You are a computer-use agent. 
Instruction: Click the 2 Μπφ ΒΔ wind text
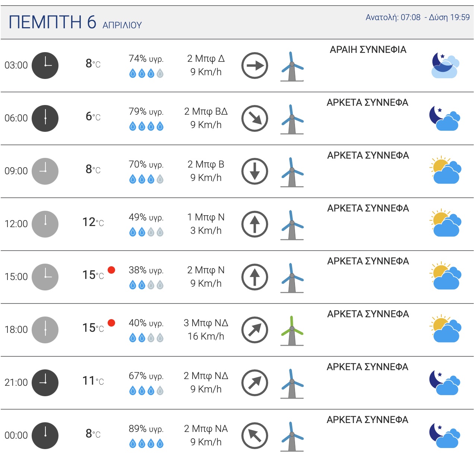tap(206, 111)
